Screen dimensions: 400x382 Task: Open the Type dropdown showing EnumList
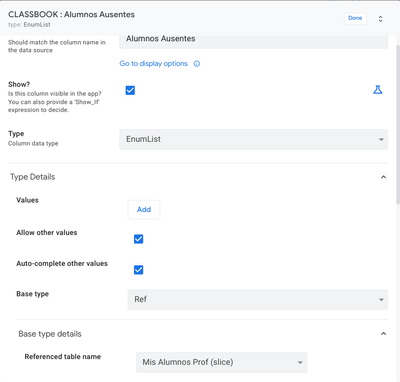pos(253,139)
